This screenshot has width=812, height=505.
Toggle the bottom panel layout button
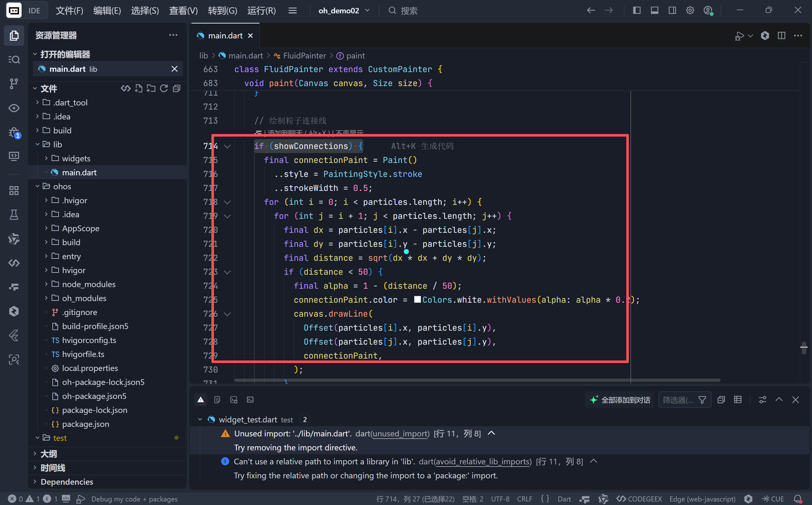(x=655, y=10)
